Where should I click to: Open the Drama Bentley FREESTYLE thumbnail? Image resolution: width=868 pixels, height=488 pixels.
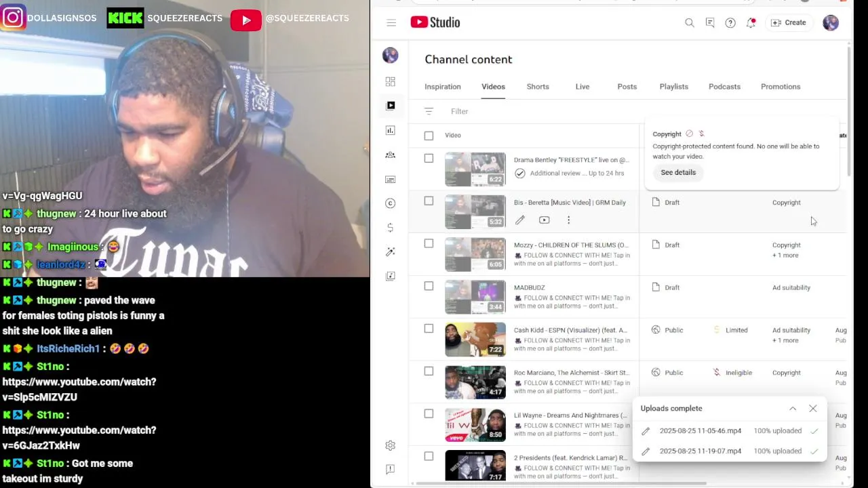coord(475,169)
